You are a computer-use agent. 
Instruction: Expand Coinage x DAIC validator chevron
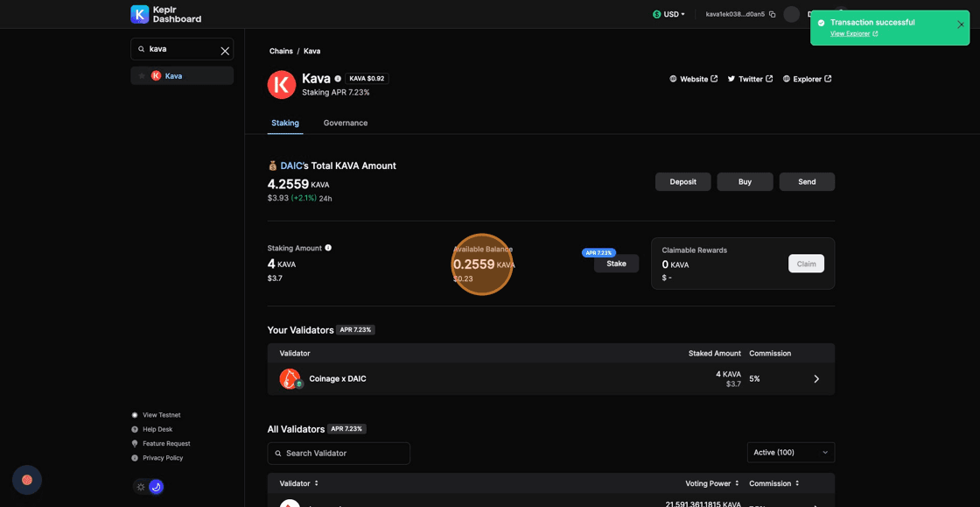(x=816, y=379)
